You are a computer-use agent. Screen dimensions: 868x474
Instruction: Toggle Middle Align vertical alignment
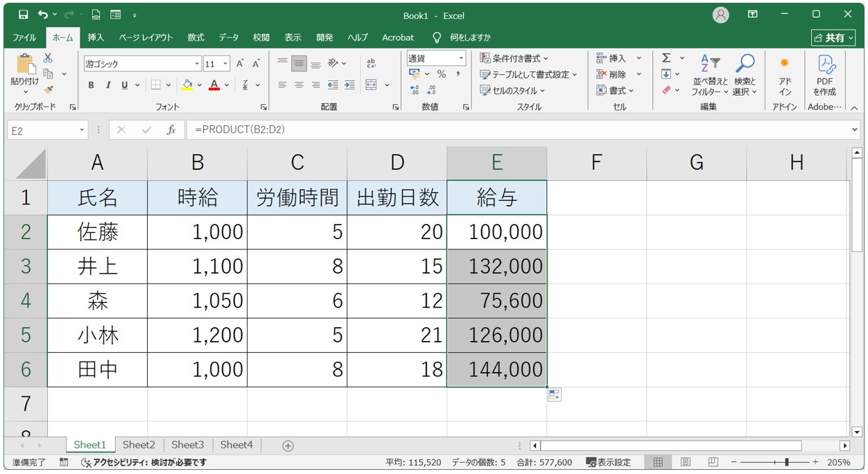[x=299, y=64]
